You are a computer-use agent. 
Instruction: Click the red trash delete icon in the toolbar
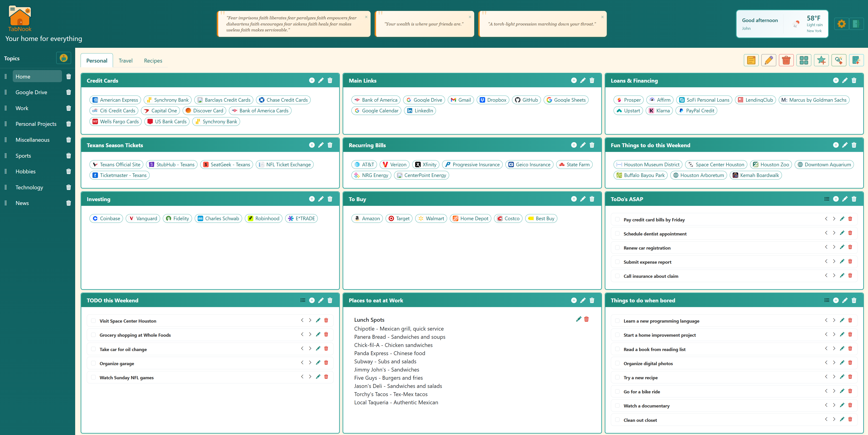[x=786, y=60]
